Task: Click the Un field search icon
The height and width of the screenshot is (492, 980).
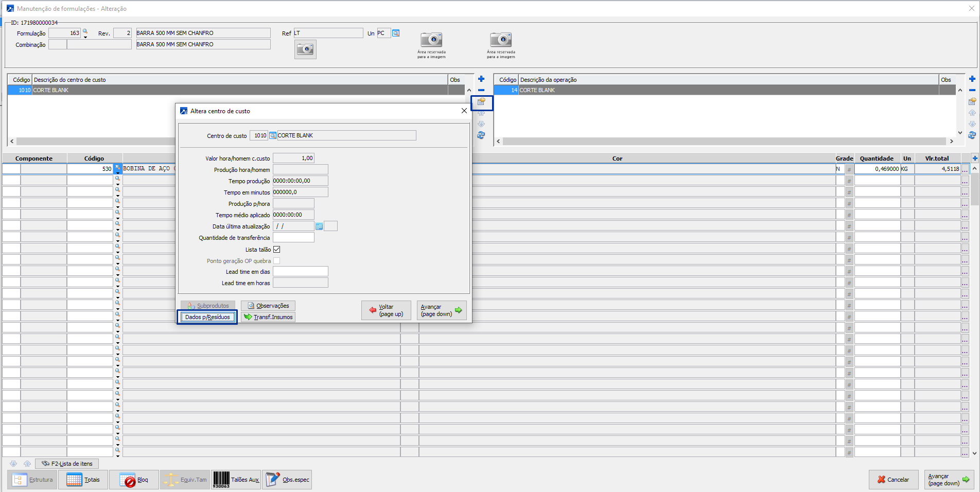Action: (396, 33)
